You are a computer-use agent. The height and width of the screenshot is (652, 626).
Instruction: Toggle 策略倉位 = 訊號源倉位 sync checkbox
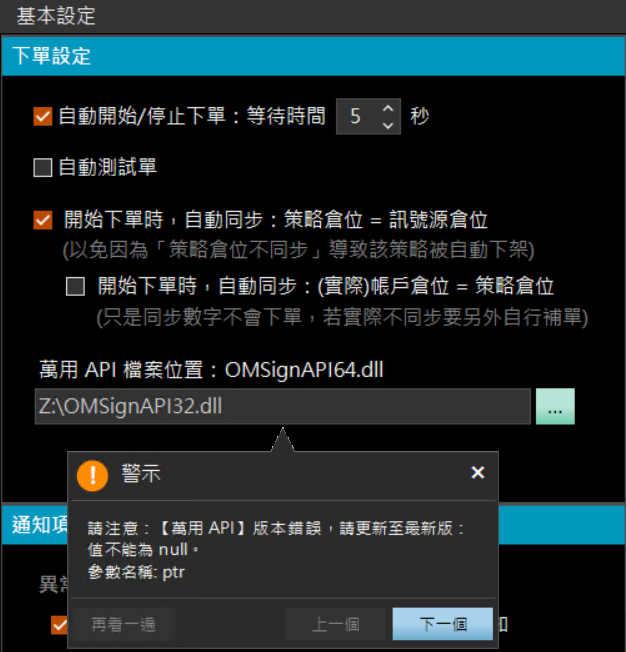pyautogui.click(x=43, y=220)
